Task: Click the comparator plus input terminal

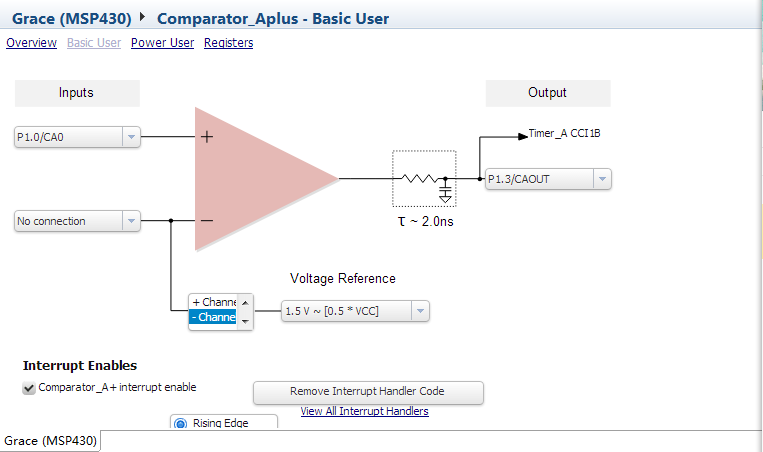Action: pos(207,137)
